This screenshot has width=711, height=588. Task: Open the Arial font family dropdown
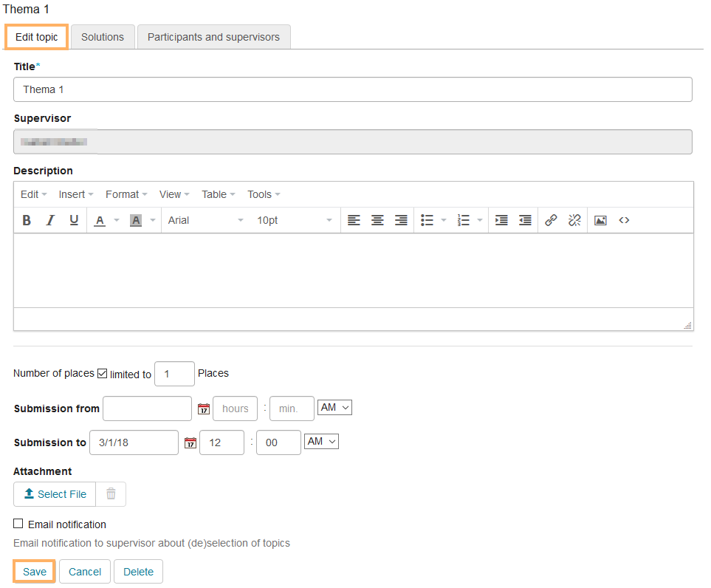point(205,220)
